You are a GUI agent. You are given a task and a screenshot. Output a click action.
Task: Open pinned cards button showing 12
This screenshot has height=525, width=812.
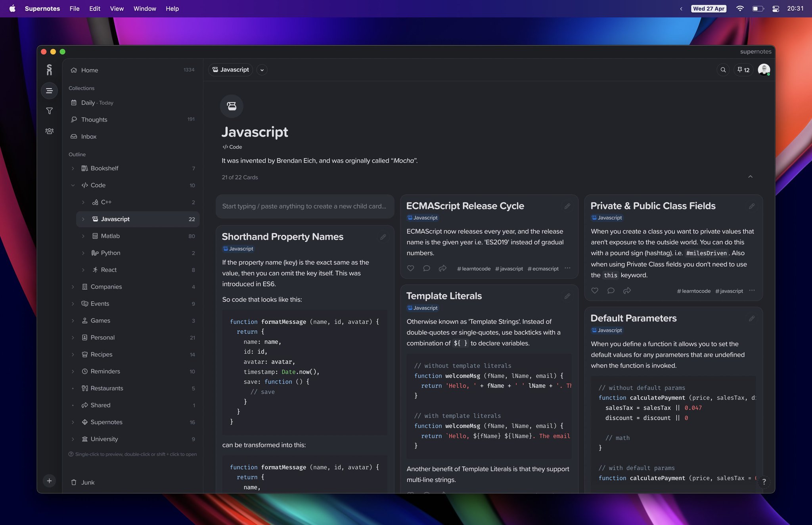743,70
